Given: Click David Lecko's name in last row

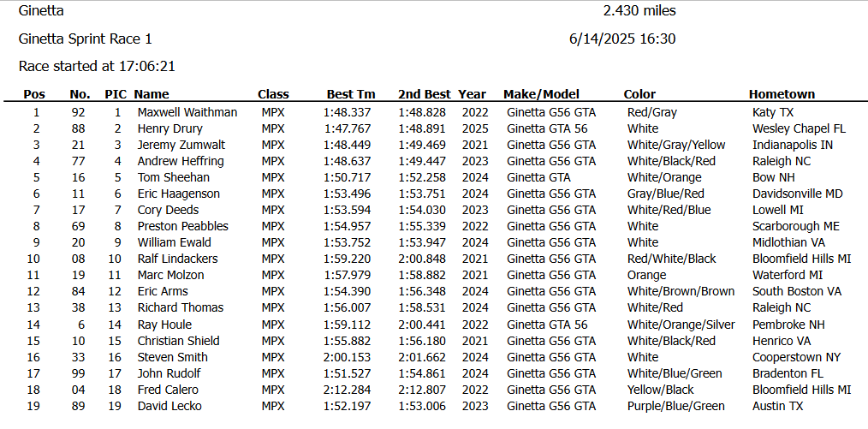Looking at the screenshot, I should [169, 406].
